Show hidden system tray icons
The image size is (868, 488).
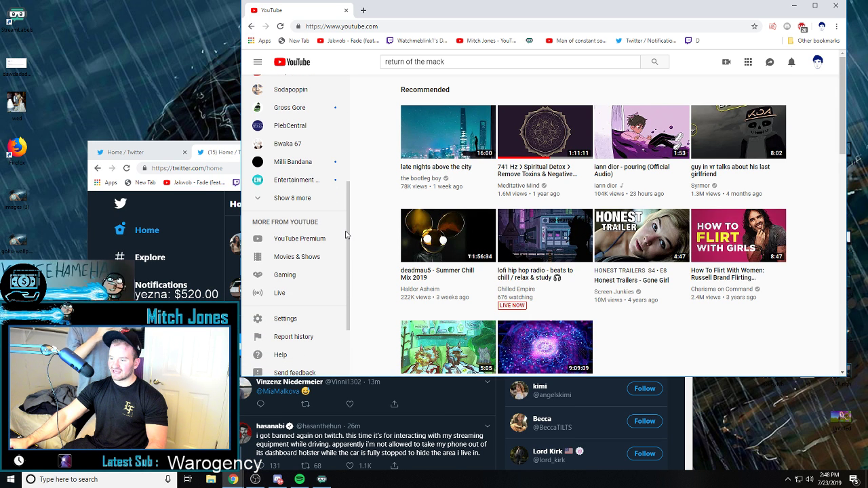point(788,479)
